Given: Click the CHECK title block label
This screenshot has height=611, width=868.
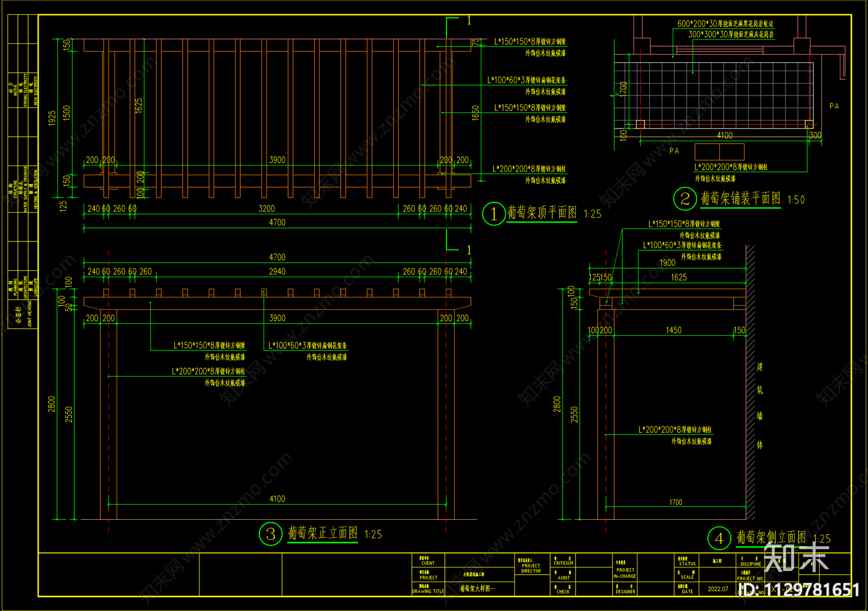Looking at the screenshot, I should [x=563, y=592].
